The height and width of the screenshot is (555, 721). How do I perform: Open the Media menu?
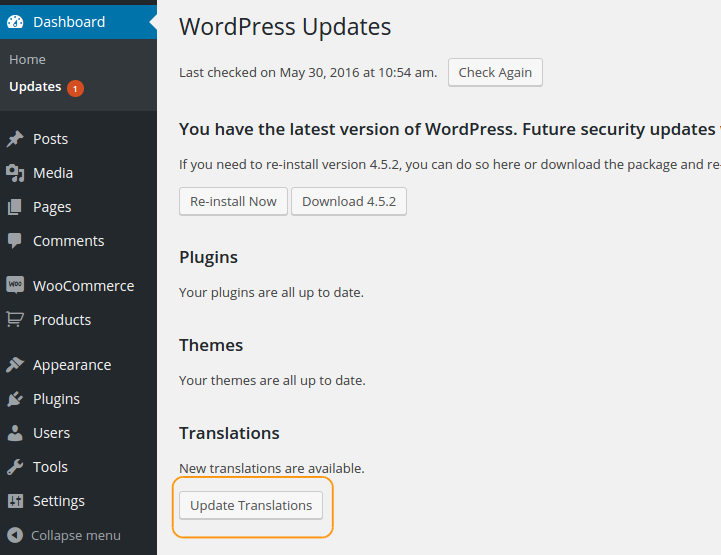point(53,173)
